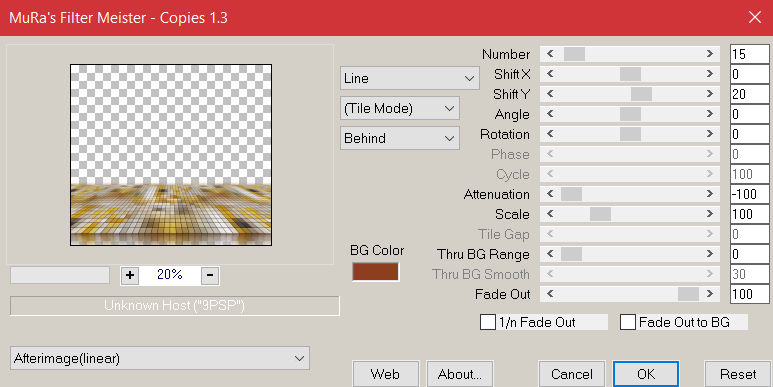
Task: Enable 1/n Fade Out checkbox
Action: pos(488,322)
